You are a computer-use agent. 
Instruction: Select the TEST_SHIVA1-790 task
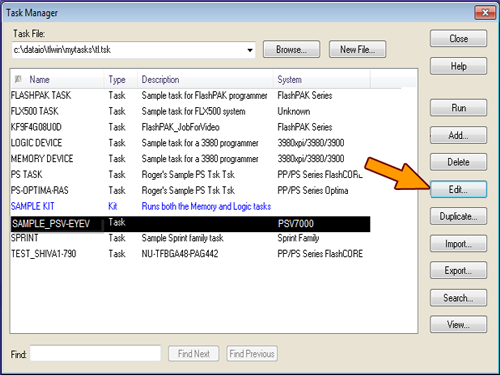(190, 254)
